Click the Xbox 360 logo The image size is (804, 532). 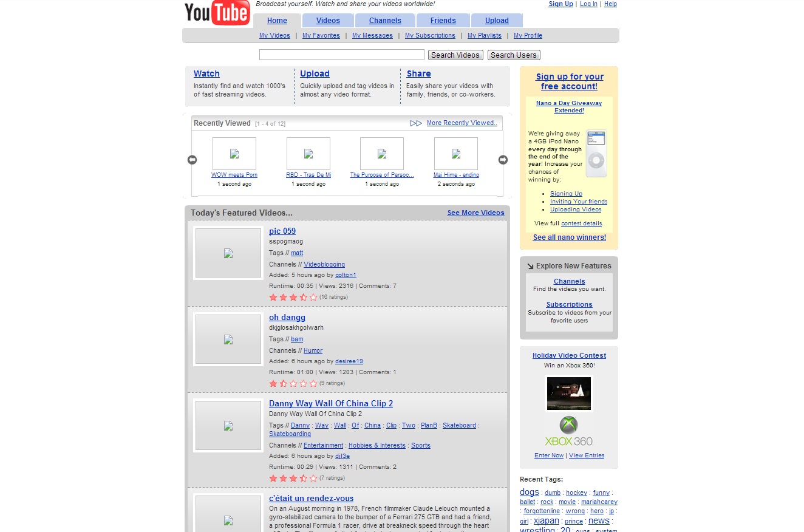tap(569, 431)
